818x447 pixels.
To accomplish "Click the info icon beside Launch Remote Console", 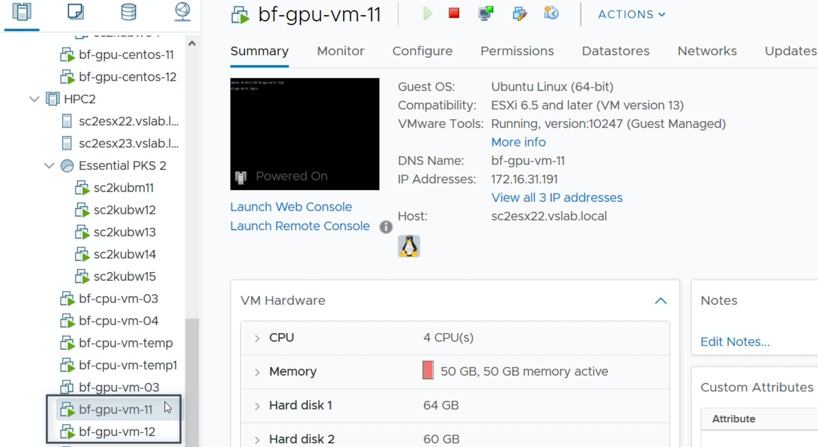I will (386, 227).
